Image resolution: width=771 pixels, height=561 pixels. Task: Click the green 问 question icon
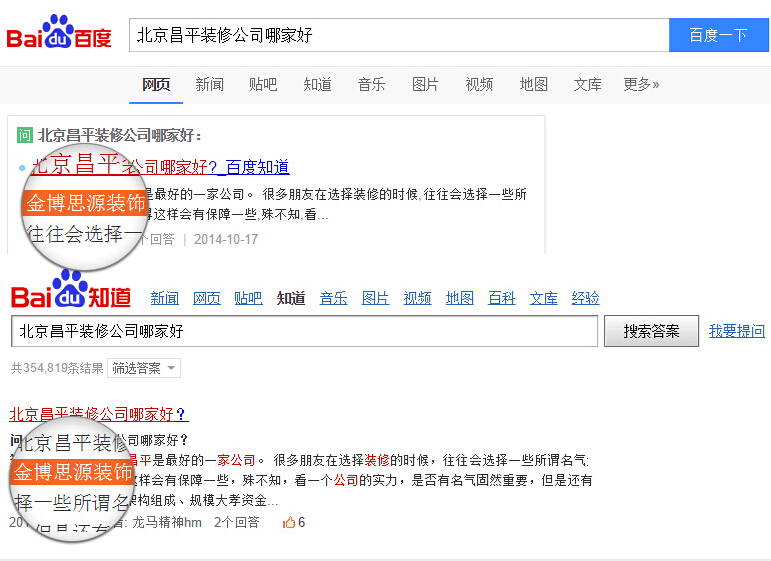(x=25, y=135)
